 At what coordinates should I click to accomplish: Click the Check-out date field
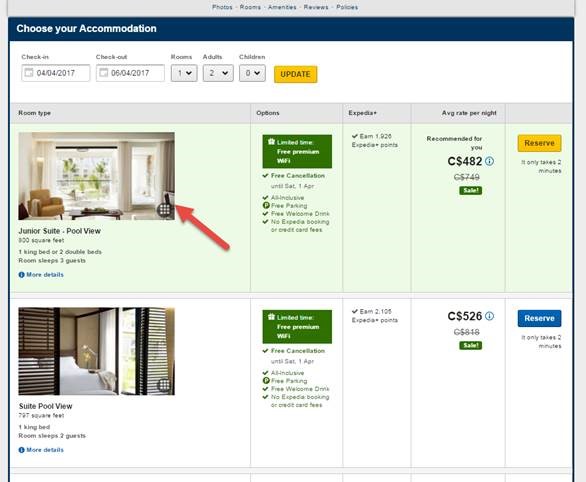[130, 73]
